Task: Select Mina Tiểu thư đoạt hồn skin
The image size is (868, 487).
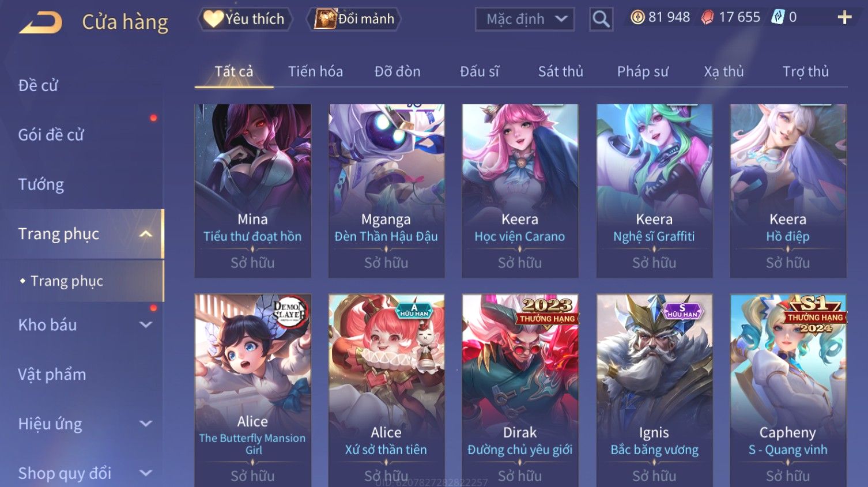Action: coord(252,191)
